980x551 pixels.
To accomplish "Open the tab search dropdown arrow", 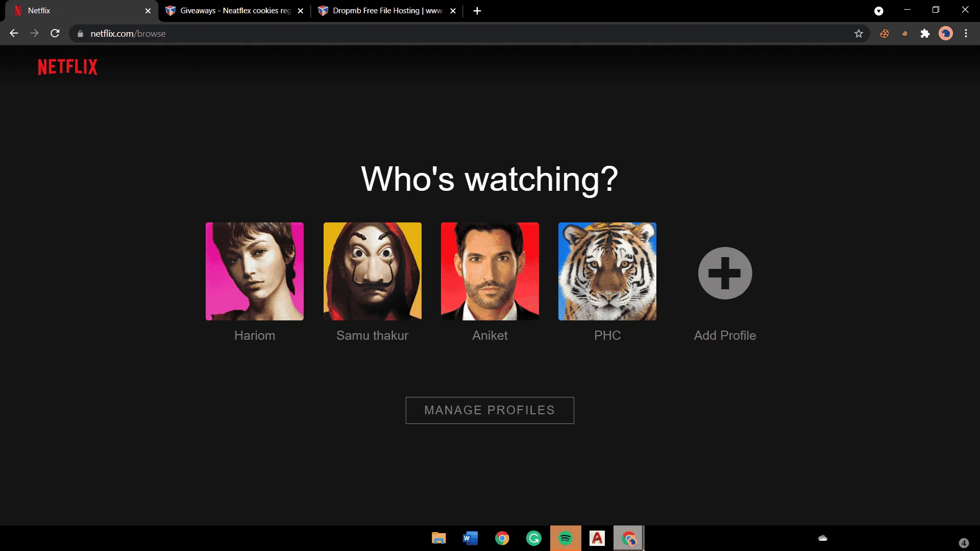I will tap(878, 11).
